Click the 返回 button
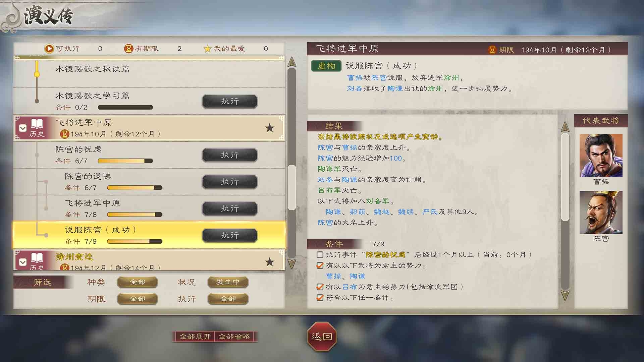This screenshot has width=644, height=362. tap(322, 336)
